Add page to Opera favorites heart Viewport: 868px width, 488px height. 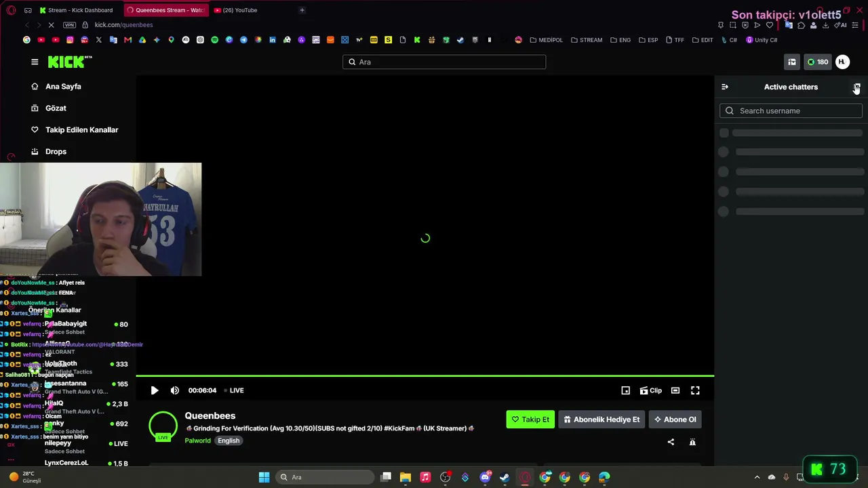pos(770,25)
